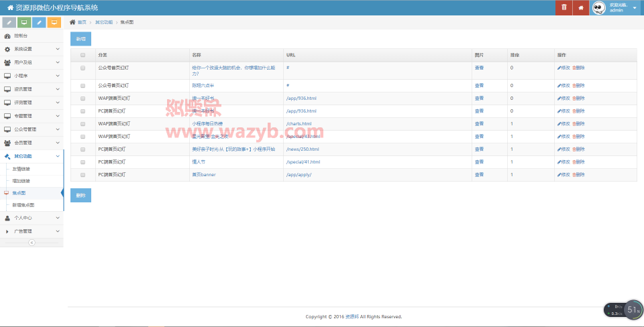Go to 其它功能 in breadcrumb
644x327 pixels.
[x=104, y=22]
